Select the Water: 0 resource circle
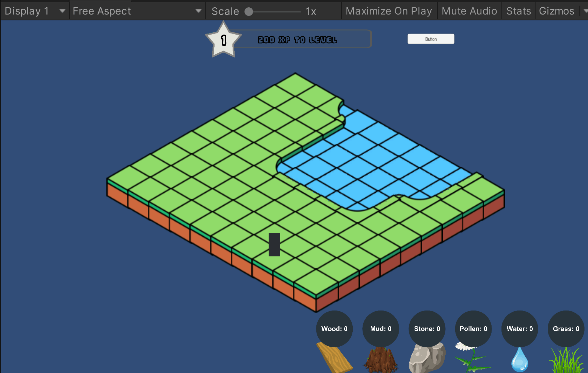588x373 pixels. pyautogui.click(x=520, y=329)
